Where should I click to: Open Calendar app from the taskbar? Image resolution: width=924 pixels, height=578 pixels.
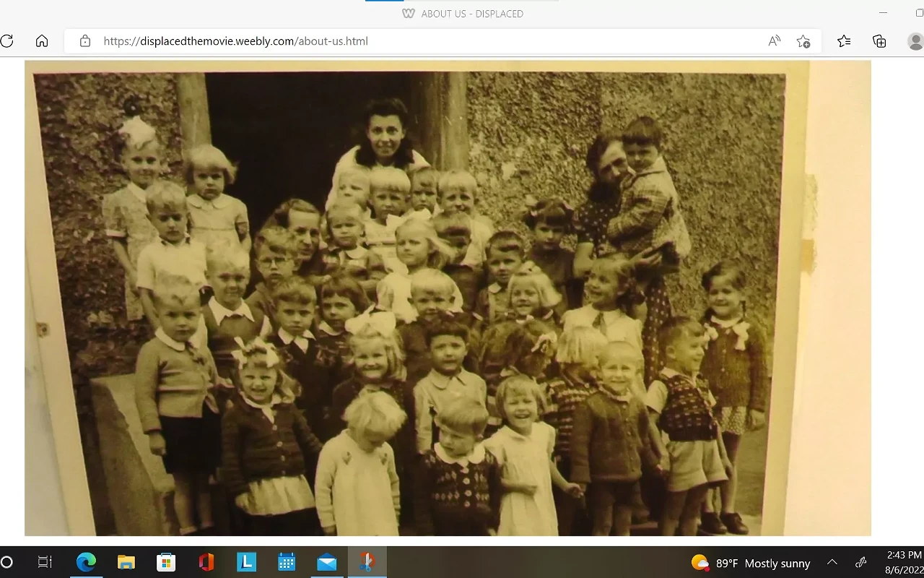click(287, 562)
